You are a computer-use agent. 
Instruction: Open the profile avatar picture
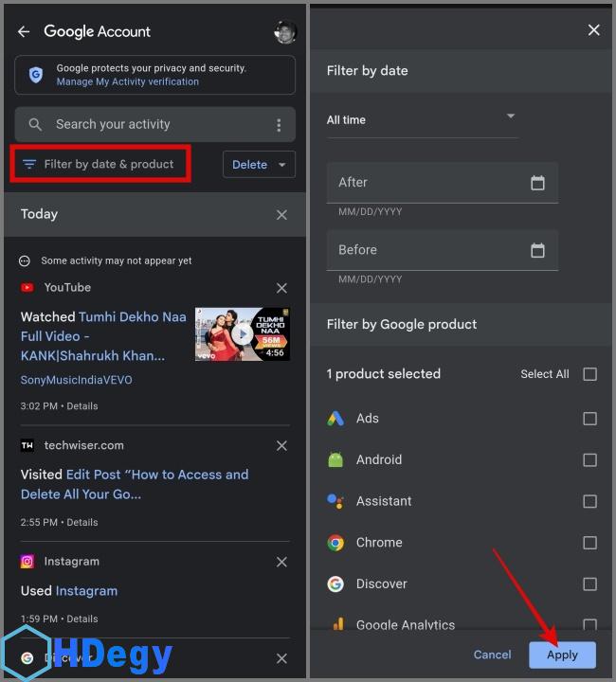point(284,31)
